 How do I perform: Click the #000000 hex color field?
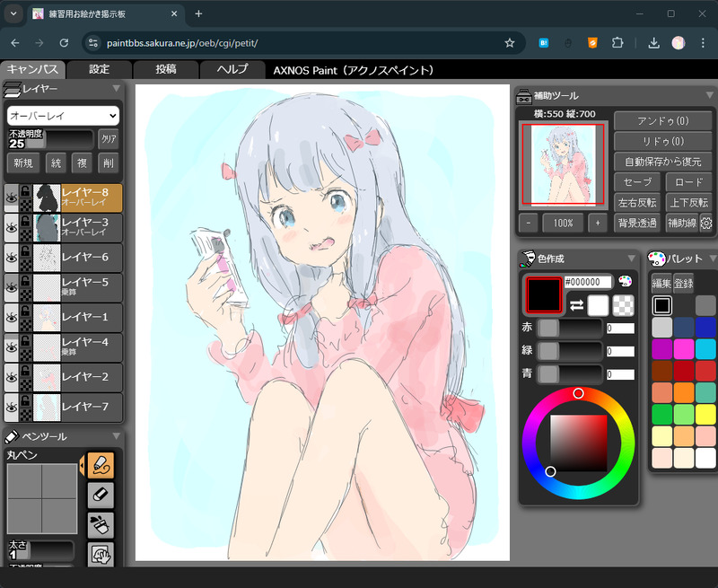tap(588, 282)
